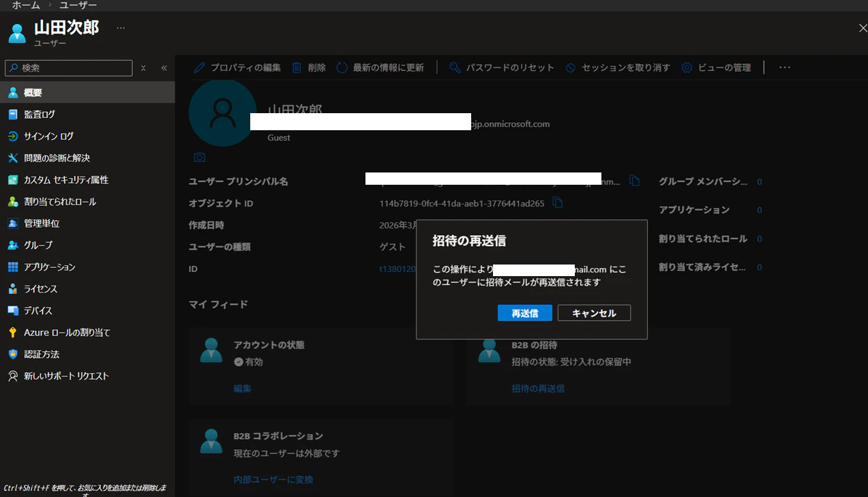Click the 現在のユーザーは外部です text
The image size is (868, 497).
point(286,453)
